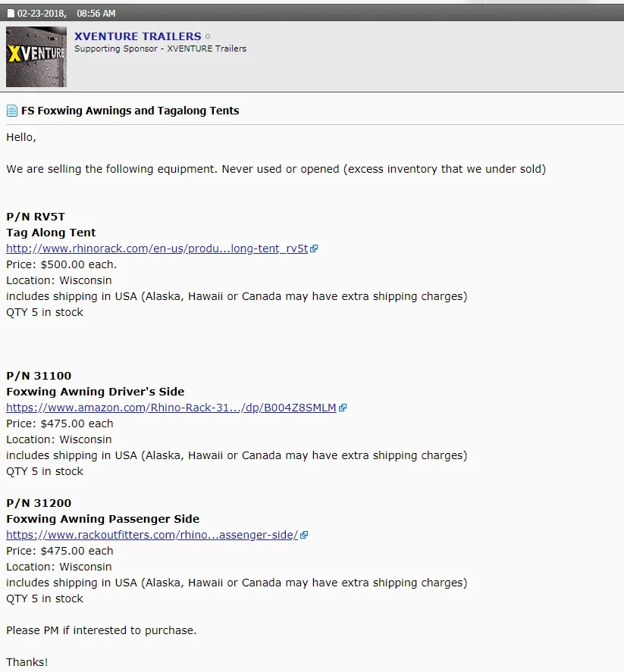This screenshot has height=672, width=624.
Task: Open the XVENTURE avatar image
Action: point(36,57)
